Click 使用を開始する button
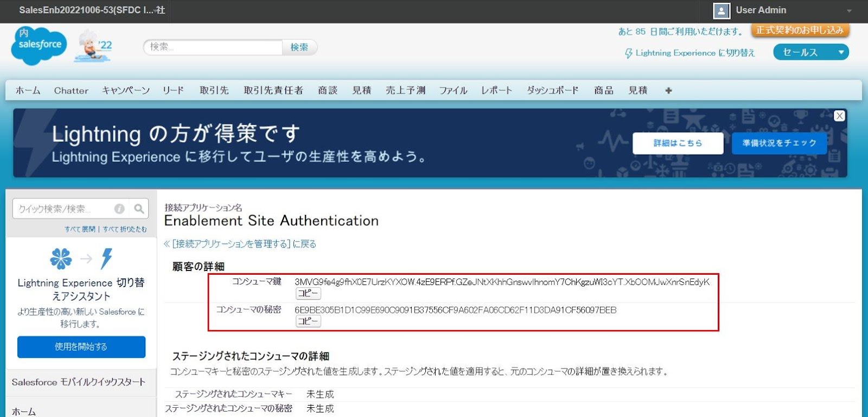The image size is (868, 417). tap(81, 346)
